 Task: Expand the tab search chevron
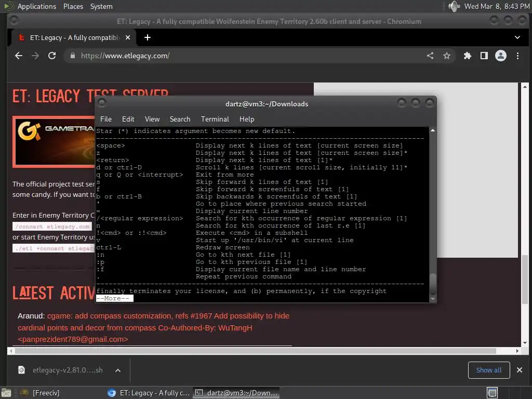[x=517, y=37]
